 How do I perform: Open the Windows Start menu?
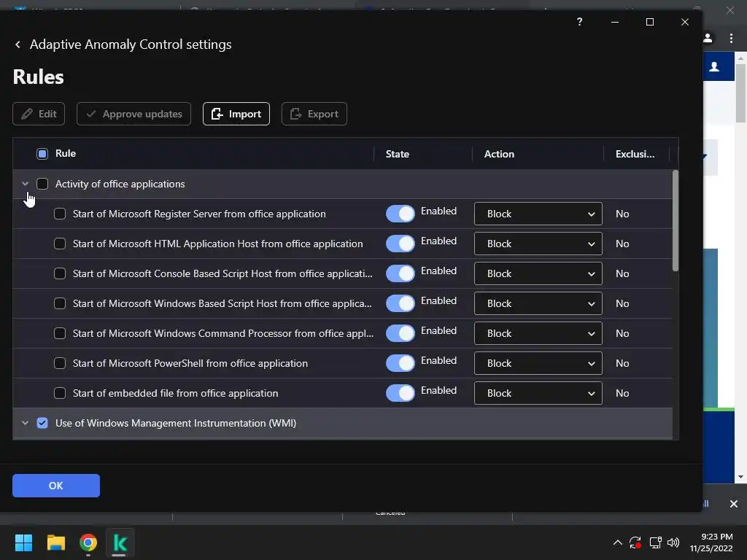point(23,542)
